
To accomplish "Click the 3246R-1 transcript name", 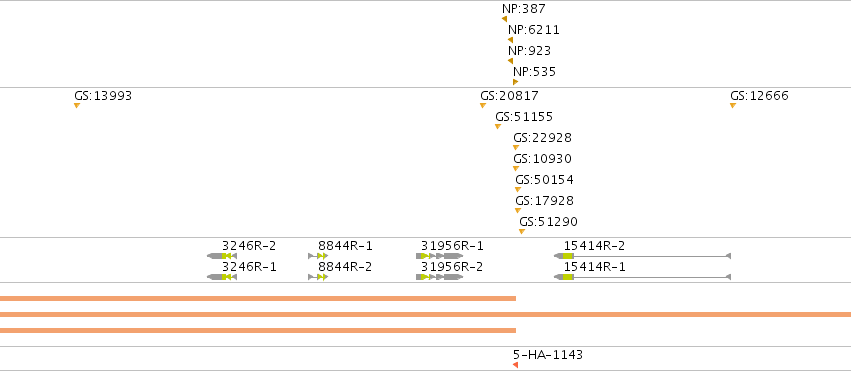I will (x=249, y=267).
